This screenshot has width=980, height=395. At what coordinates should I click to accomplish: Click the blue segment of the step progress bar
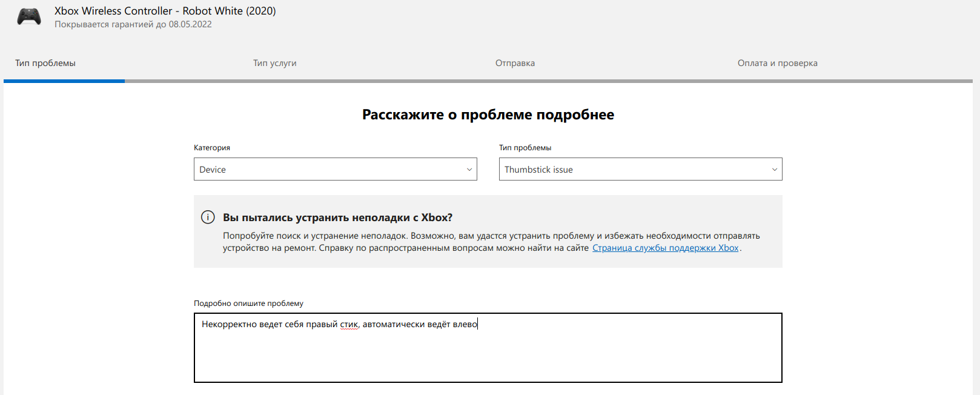tap(64, 81)
